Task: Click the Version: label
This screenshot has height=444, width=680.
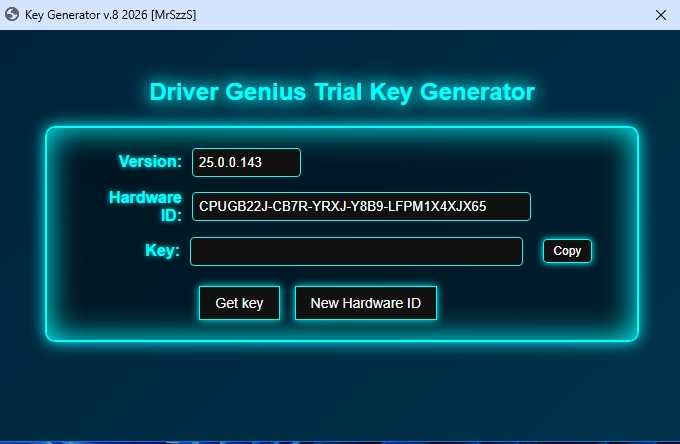Action: click(x=150, y=161)
